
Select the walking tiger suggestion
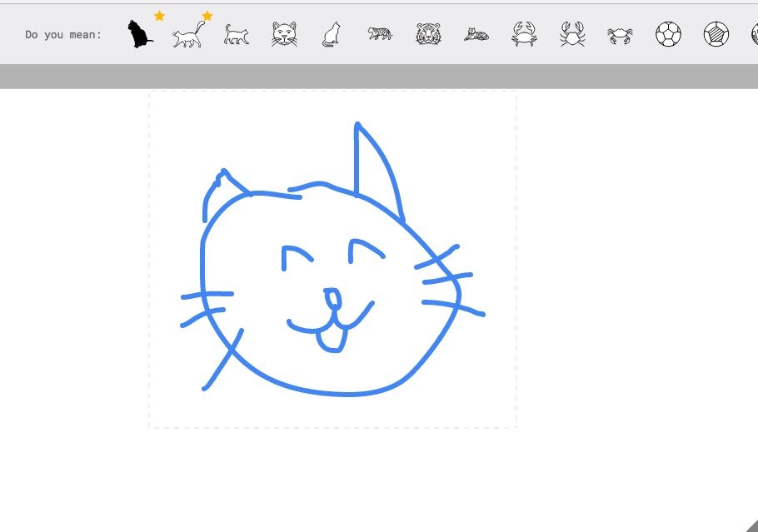coord(380,34)
